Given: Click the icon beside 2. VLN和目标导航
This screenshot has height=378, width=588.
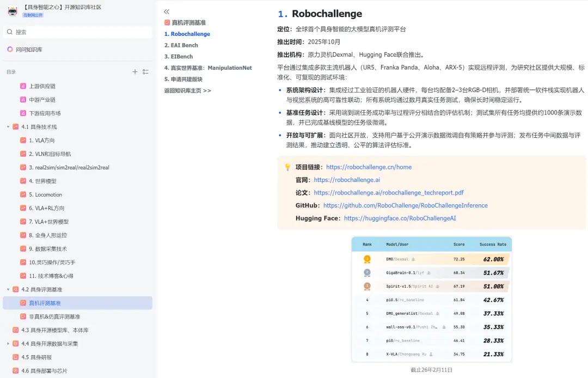Looking at the screenshot, I should tap(23, 154).
